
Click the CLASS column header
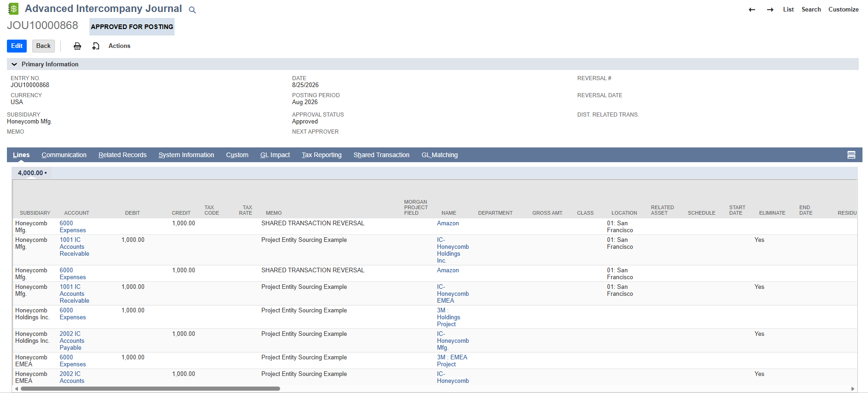pyautogui.click(x=585, y=213)
